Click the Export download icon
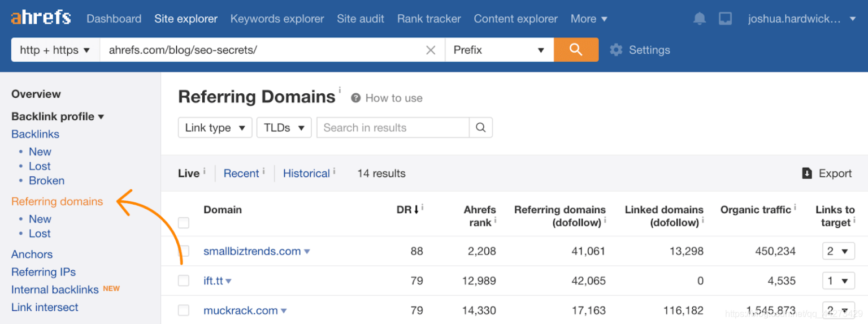Screen dimensions: 868x324 807,174
